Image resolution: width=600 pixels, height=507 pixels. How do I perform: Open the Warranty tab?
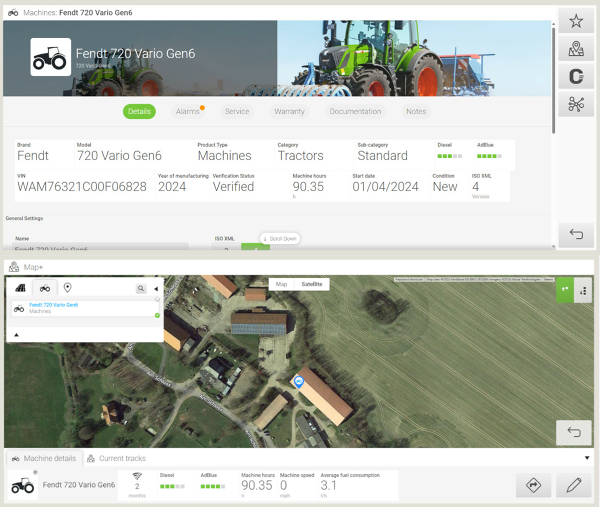pos(289,111)
